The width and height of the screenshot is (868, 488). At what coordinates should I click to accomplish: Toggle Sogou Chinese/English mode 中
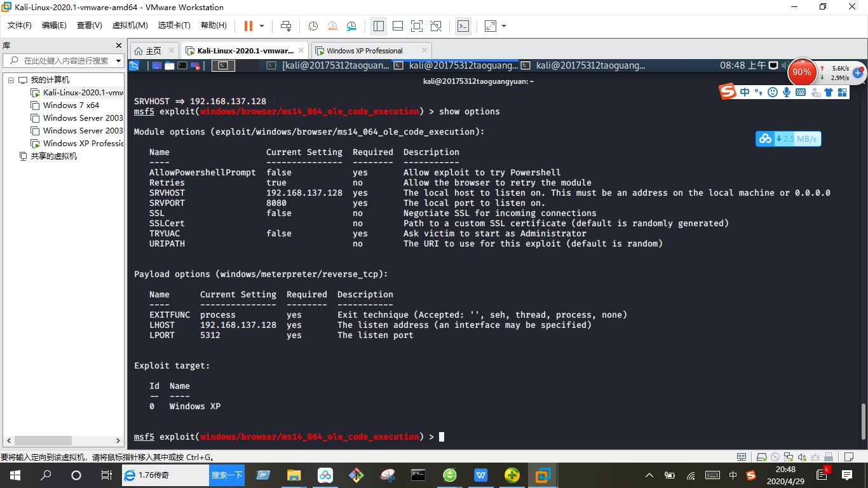[x=745, y=92]
